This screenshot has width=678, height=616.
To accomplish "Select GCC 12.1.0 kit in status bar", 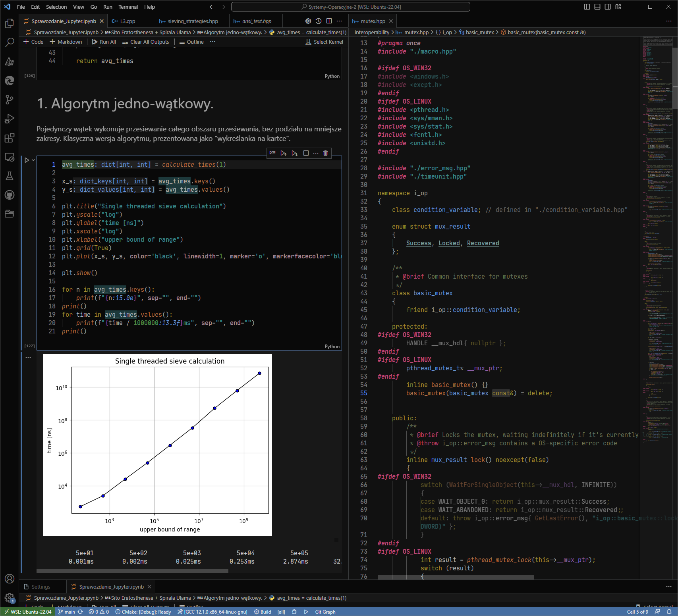I will pyautogui.click(x=212, y=612).
